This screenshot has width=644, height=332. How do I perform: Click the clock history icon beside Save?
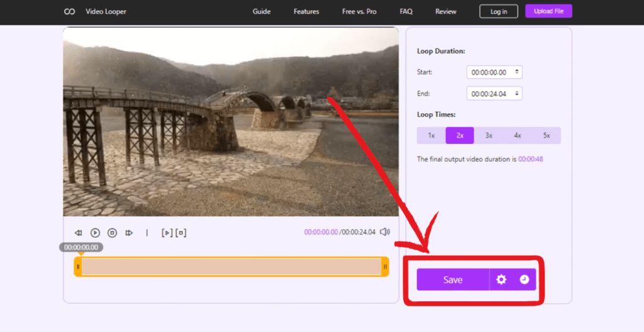coord(525,280)
